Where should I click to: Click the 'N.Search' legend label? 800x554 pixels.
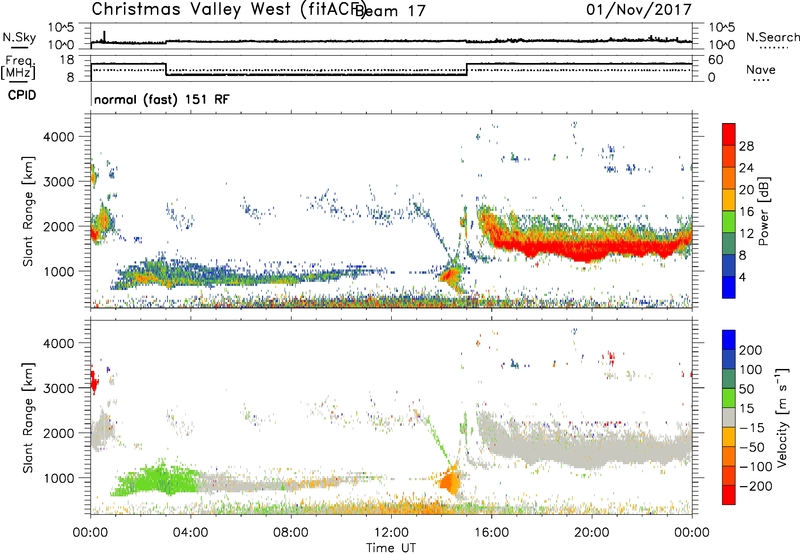pos(773,37)
